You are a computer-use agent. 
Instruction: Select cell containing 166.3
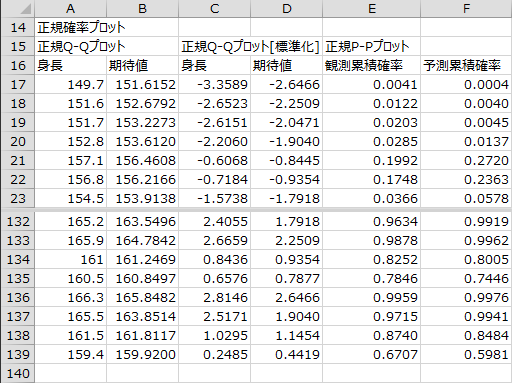(x=70, y=297)
